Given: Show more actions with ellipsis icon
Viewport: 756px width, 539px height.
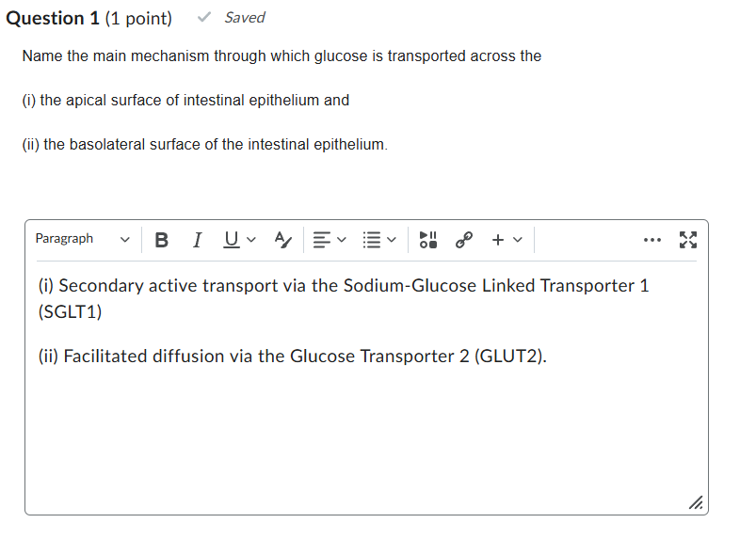Looking at the screenshot, I should click(x=652, y=239).
